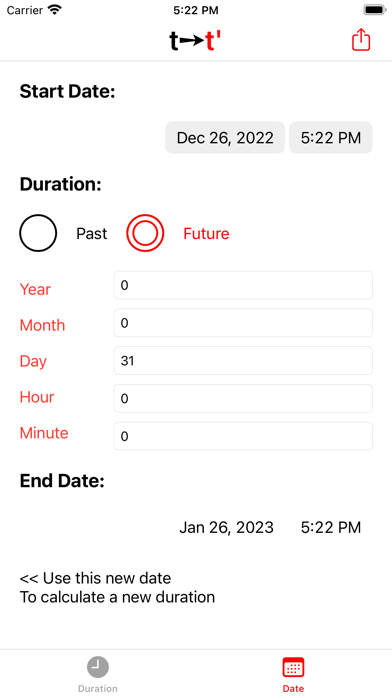Open the Duration tab clock icon
The height and width of the screenshot is (696, 392).
pos(98,667)
